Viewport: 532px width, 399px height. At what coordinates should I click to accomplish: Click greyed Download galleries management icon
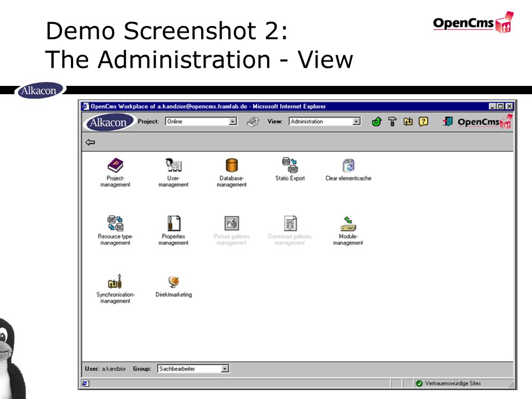click(290, 223)
